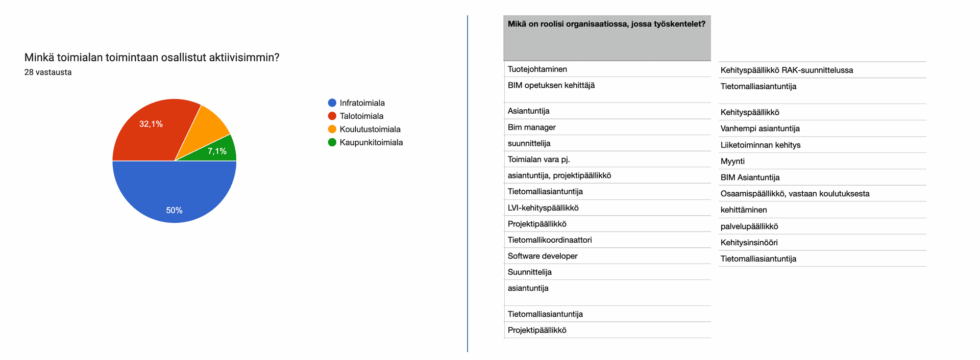Select the 'Bim manager' row
The image size is (980, 360).
(531, 127)
